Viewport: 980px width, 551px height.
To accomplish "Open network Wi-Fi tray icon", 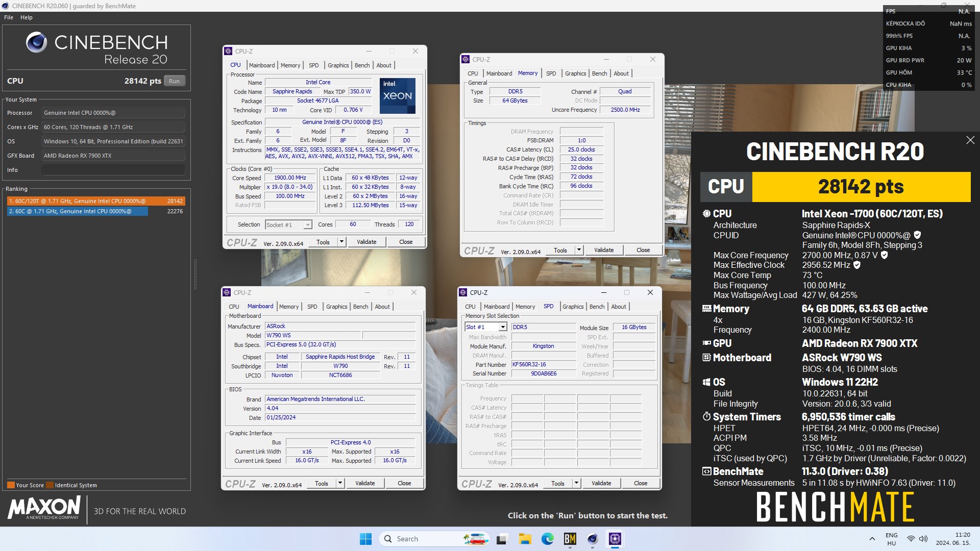I will 911,539.
